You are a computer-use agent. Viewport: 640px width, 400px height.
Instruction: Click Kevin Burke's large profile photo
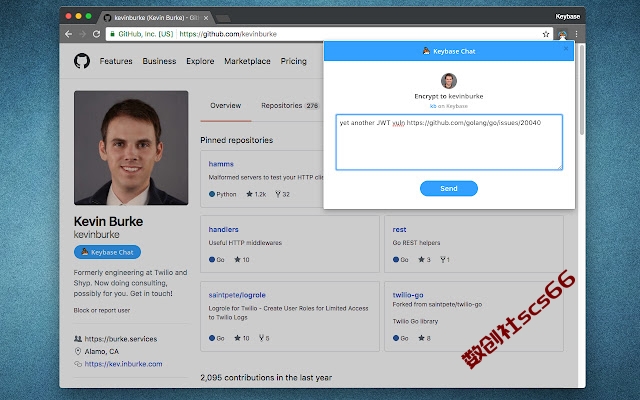coord(131,148)
